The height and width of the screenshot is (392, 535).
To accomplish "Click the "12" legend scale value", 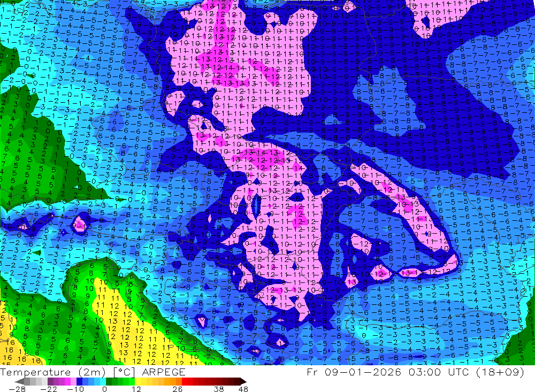I will 136,389.
